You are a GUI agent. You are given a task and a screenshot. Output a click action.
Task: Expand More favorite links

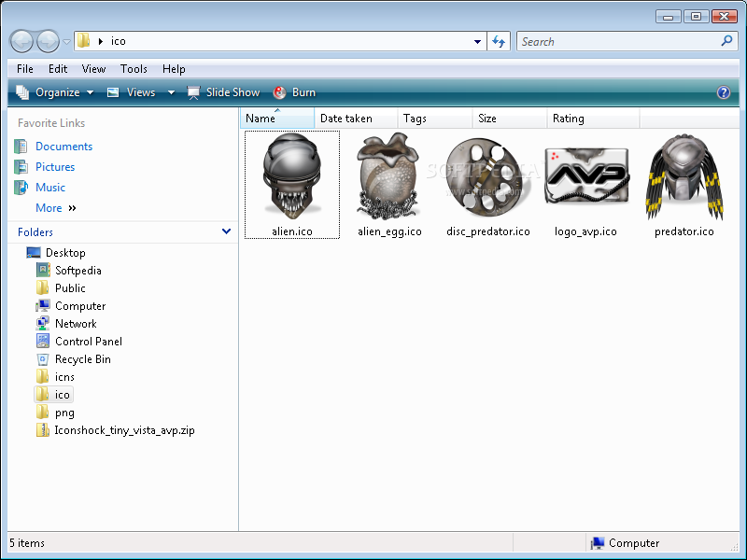point(55,208)
